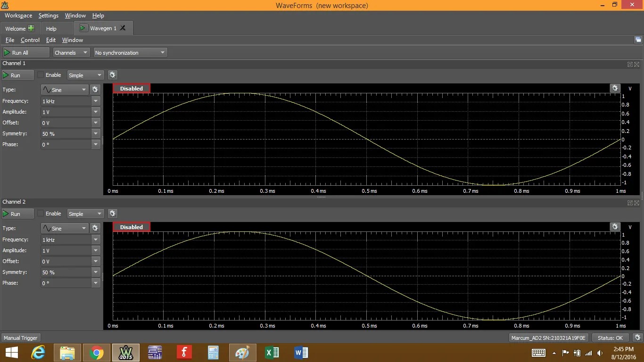644x362 pixels.
Task: Expand the Channel 1 Frequency dropdown
Action: pos(95,100)
